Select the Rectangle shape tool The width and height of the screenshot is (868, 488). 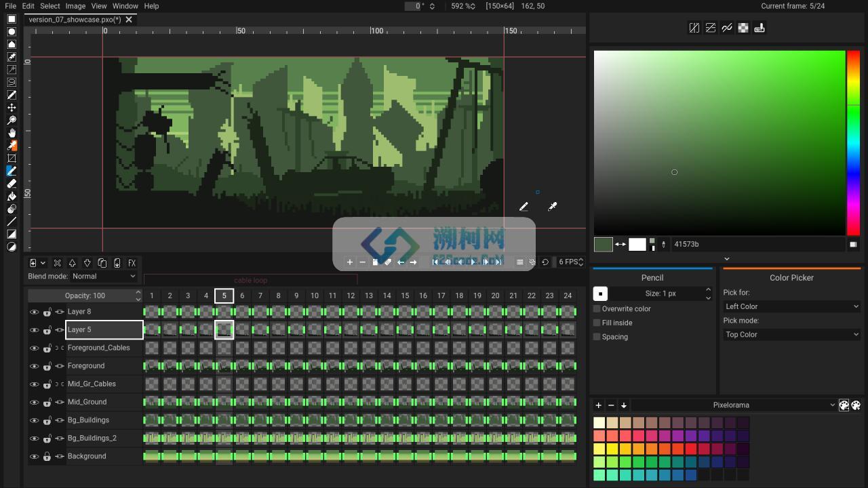point(12,234)
